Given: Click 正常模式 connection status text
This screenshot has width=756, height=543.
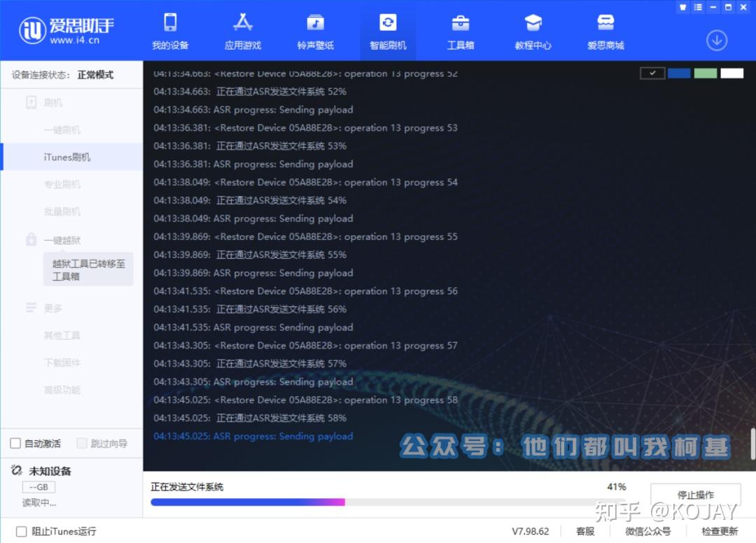Looking at the screenshot, I should (95, 75).
